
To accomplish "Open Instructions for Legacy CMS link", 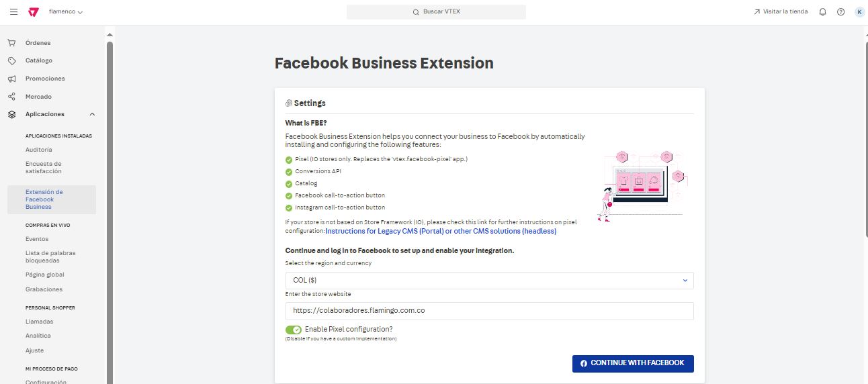I will point(441,231).
